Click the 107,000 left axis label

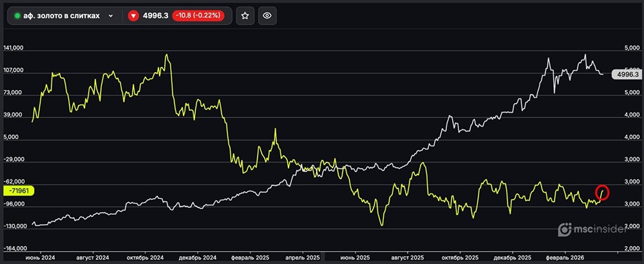coord(14,71)
